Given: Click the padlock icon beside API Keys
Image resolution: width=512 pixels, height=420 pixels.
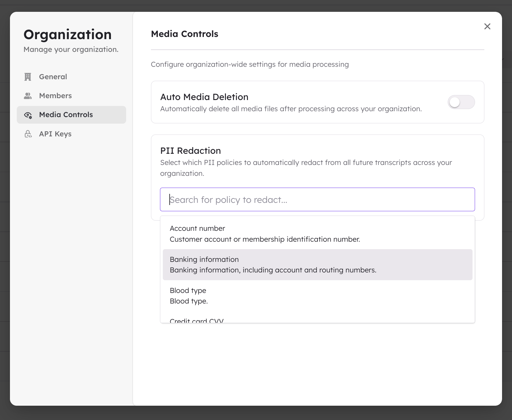Looking at the screenshot, I should point(28,134).
